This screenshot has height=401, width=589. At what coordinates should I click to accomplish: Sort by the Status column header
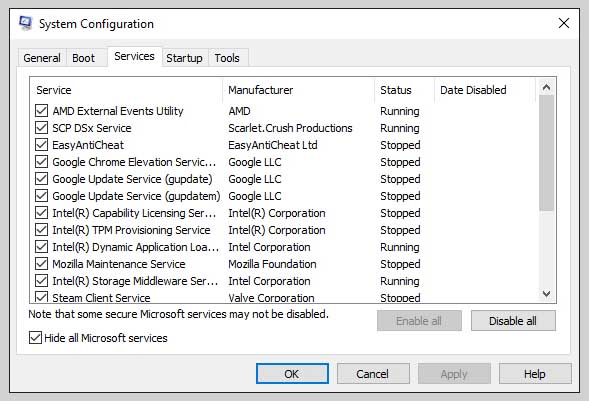pyautogui.click(x=405, y=90)
